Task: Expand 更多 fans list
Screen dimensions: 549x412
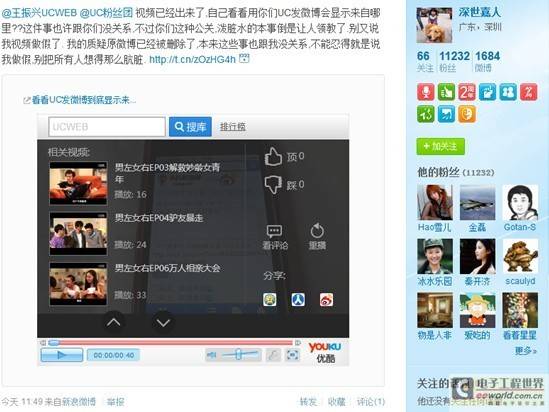Action: [525, 350]
